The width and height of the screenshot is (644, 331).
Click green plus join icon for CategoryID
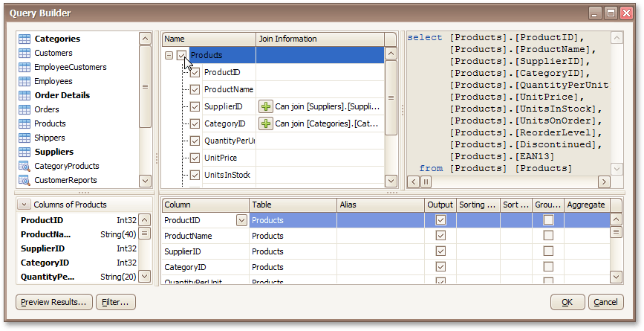pyautogui.click(x=265, y=123)
